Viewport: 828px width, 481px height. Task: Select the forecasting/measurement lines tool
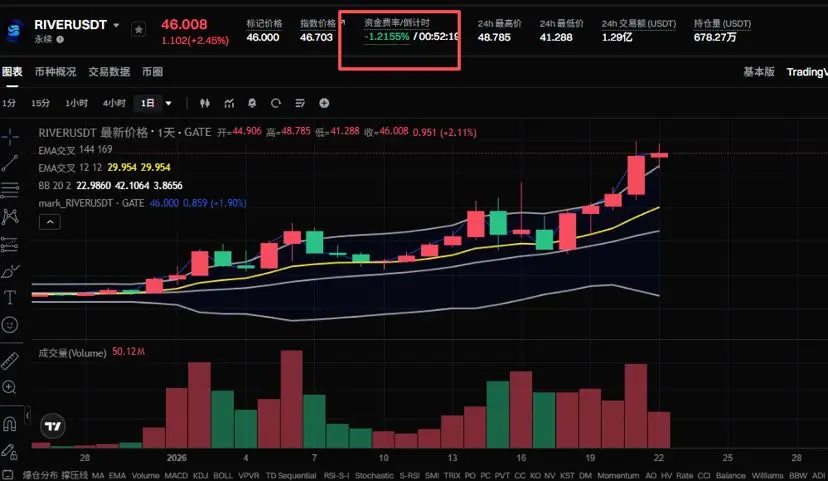coord(10,244)
